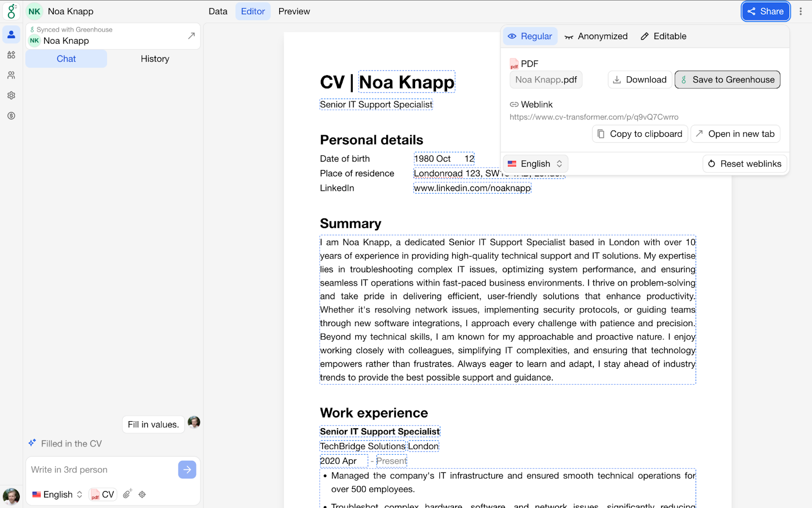Edit the work experience job title field
The width and height of the screenshot is (812, 508).
coord(380,431)
